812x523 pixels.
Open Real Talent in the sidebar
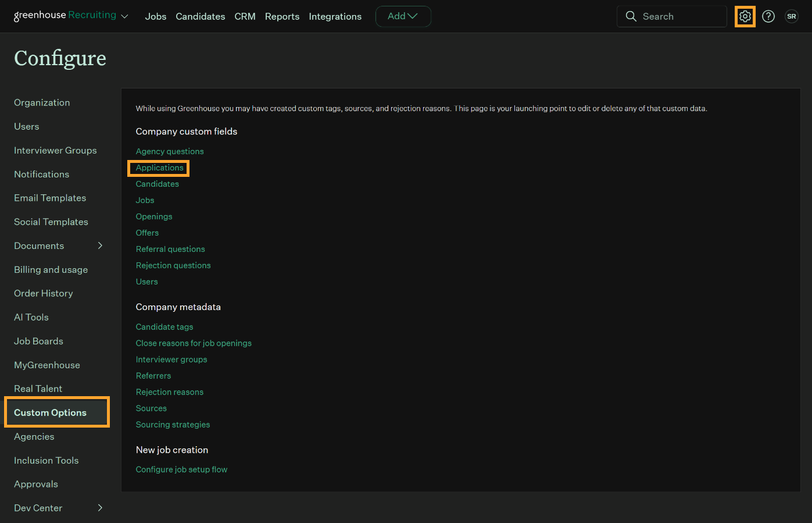[38, 389]
